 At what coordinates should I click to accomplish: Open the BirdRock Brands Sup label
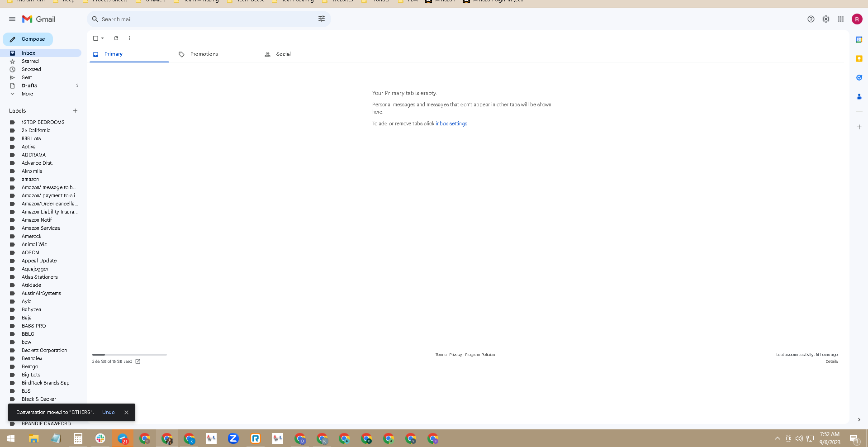tap(45, 383)
